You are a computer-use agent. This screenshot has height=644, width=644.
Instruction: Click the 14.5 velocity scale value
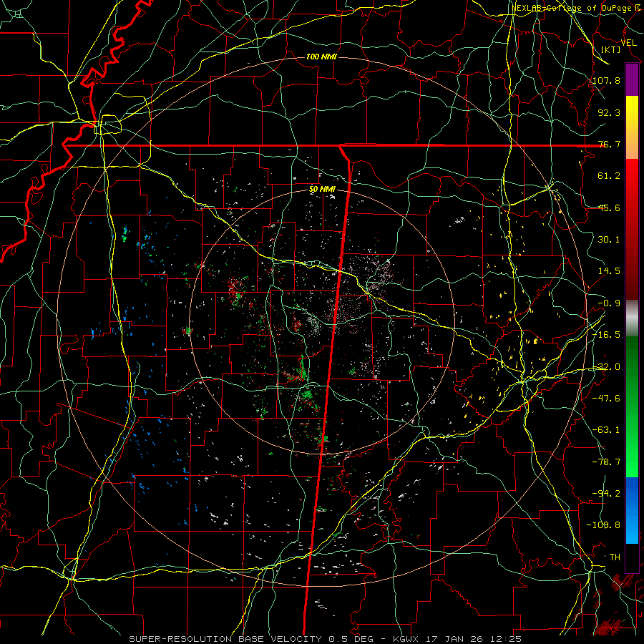[x=609, y=271]
